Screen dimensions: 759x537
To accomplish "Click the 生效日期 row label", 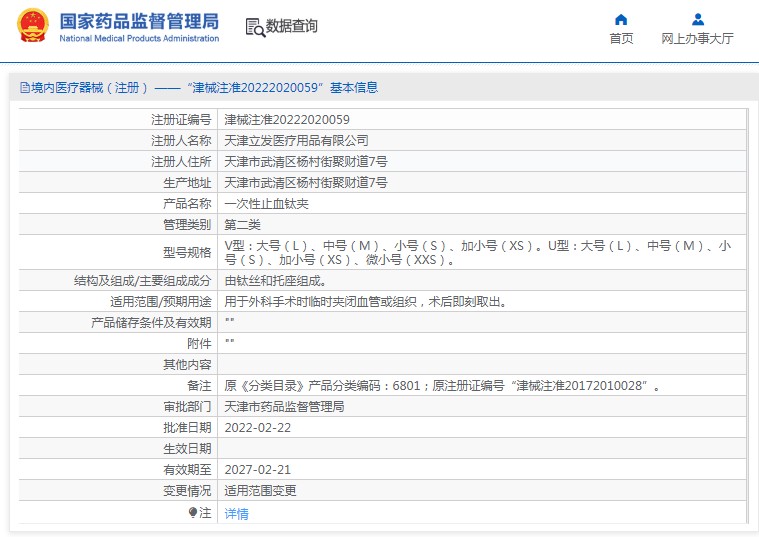I will (x=187, y=449).
